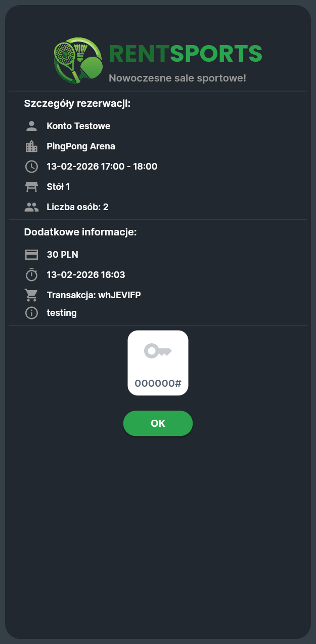Click the access code 000000# text
The image size is (316, 644).
tap(158, 383)
